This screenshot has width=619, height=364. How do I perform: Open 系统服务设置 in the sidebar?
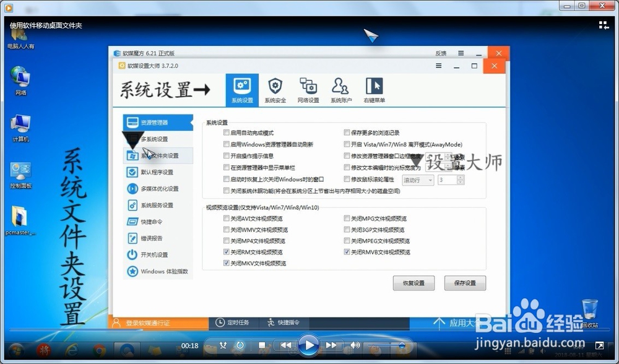[158, 206]
